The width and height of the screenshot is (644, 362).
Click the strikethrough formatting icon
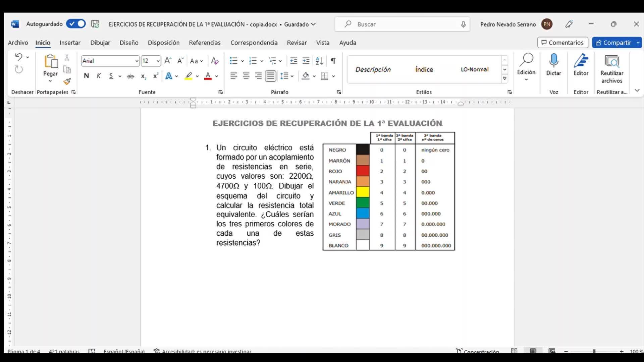tap(130, 76)
